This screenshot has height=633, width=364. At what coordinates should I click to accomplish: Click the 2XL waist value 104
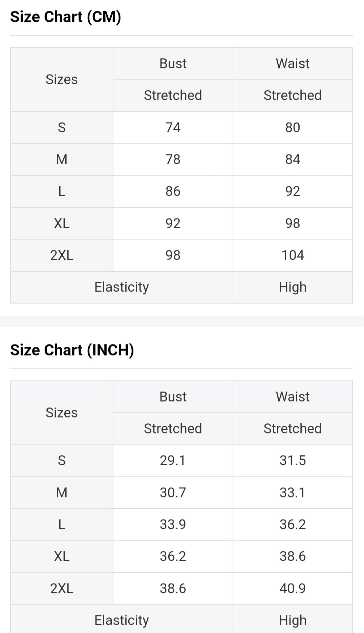293,255
